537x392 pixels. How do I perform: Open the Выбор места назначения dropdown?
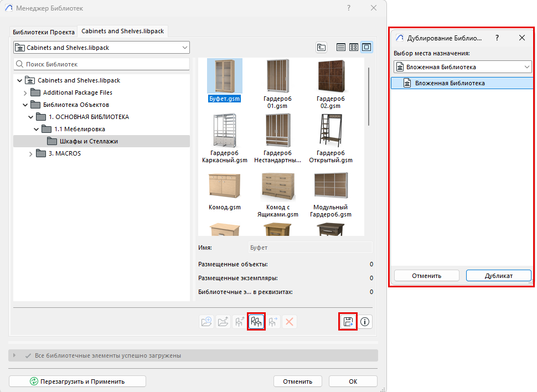tap(463, 67)
